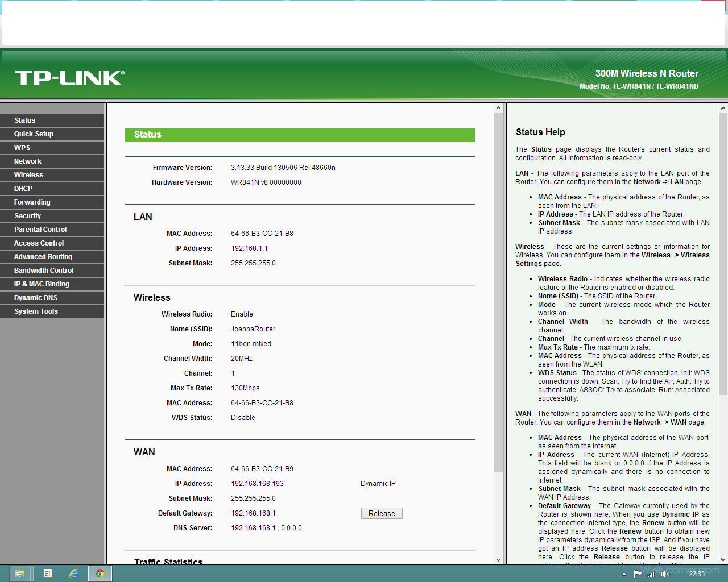Click the Dynamic IP connection type text

pyautogui.click(x=378, y=484)
